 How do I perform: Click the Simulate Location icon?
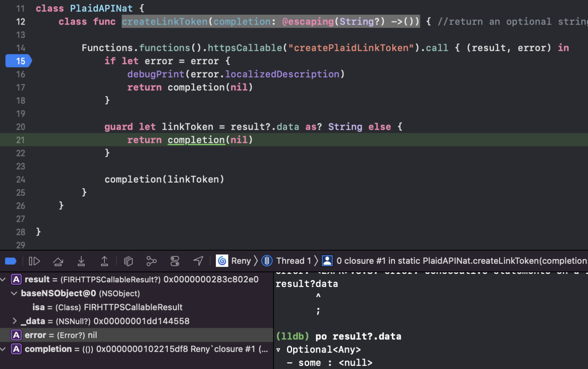[198, 261]
